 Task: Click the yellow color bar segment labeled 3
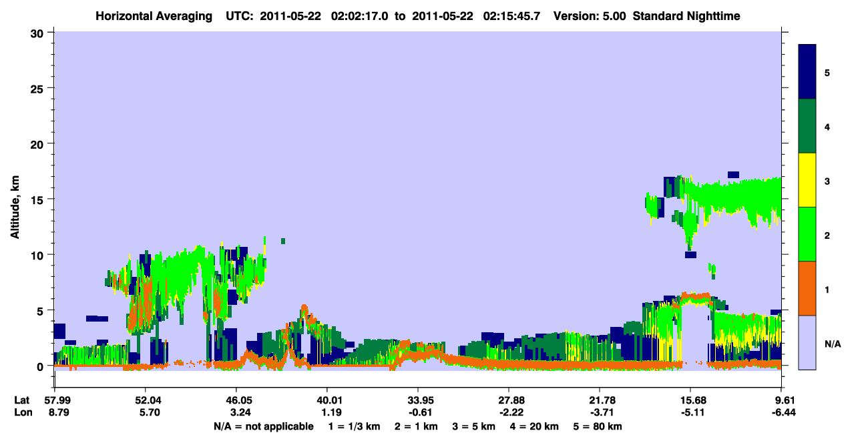(807, 180)
